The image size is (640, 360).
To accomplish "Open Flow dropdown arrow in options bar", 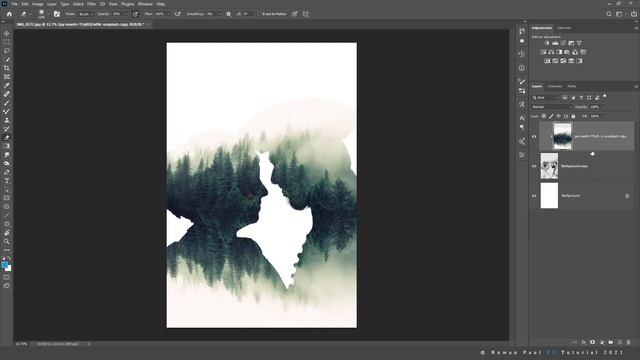I will click(167, 14).
